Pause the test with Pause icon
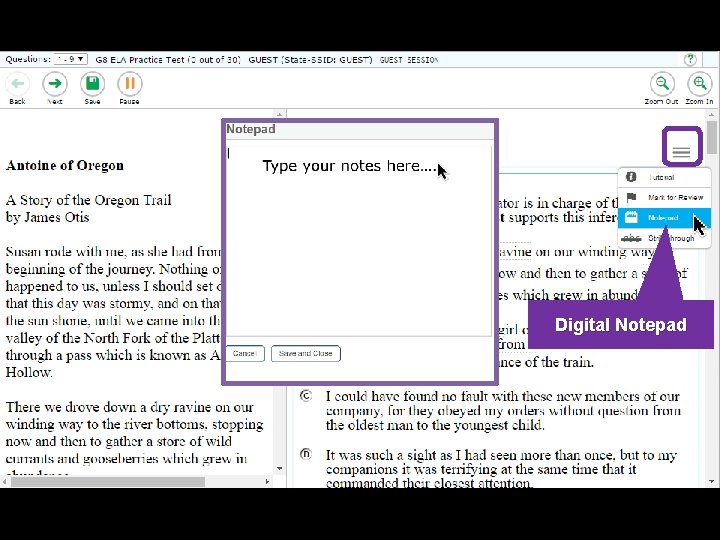 click(x=130, y=84)
